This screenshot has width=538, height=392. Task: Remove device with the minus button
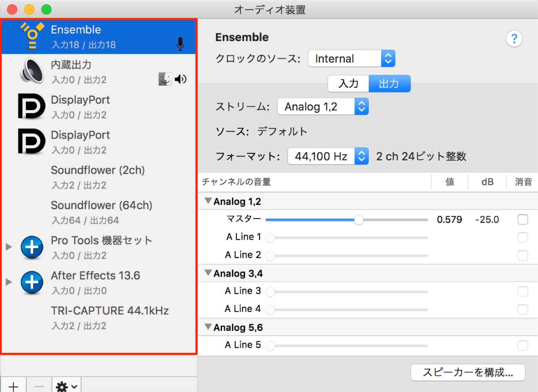pos(39,386)
